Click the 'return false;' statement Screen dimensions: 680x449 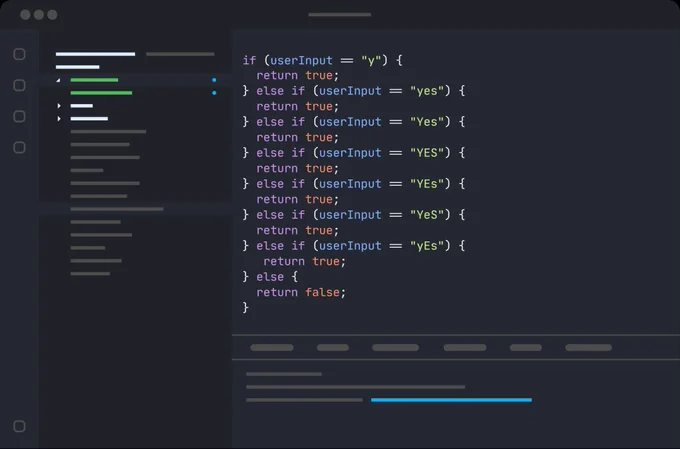(301, 292)
